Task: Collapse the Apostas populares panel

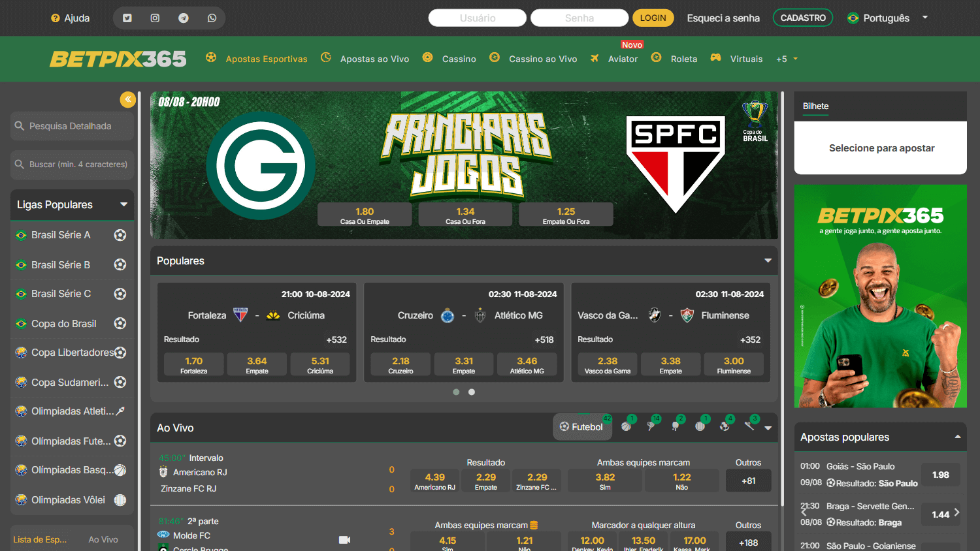Action: pyautogui.click(x=958, y=437)
